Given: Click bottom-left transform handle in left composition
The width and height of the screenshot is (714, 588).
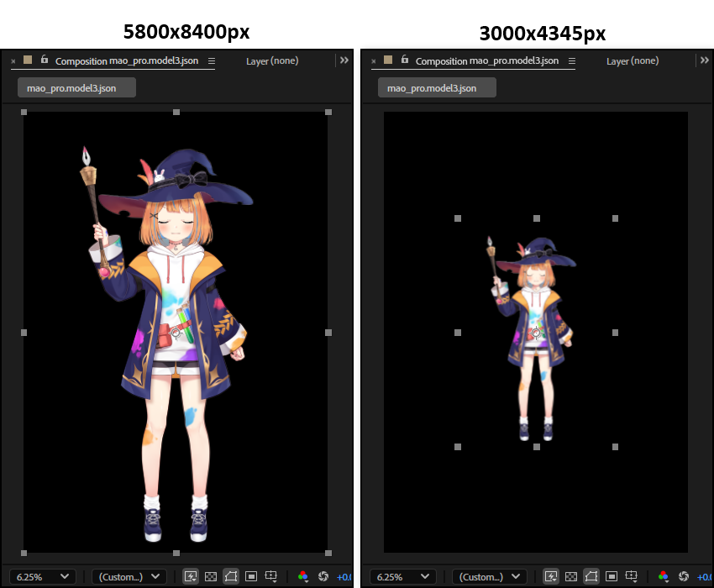Looking at the screenshot, I should (24, 553).
